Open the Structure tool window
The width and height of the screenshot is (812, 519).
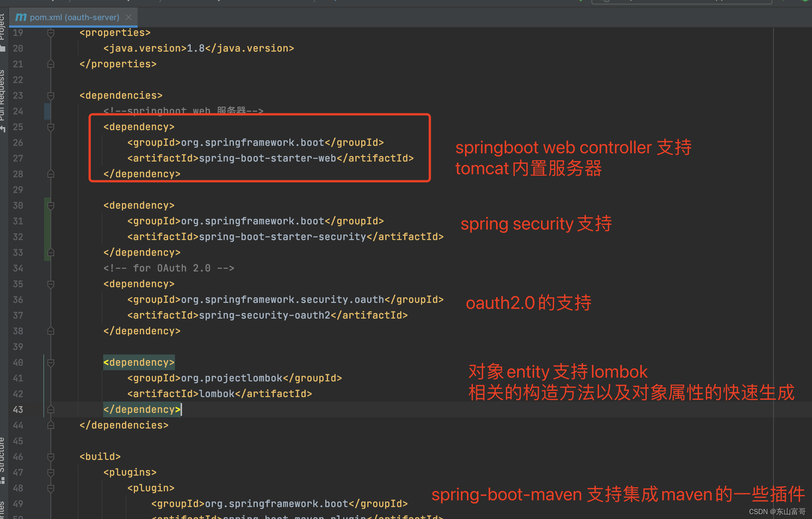(2, 460)
